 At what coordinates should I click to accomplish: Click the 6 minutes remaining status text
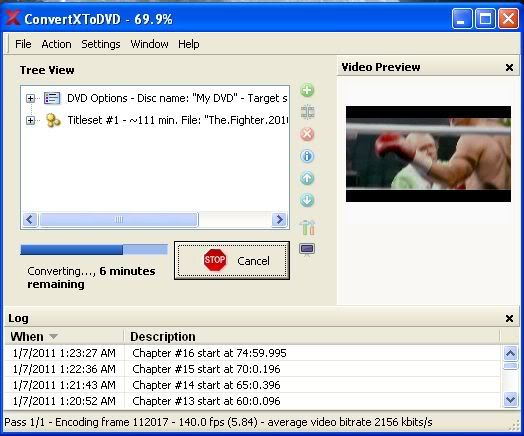(92, 278)
